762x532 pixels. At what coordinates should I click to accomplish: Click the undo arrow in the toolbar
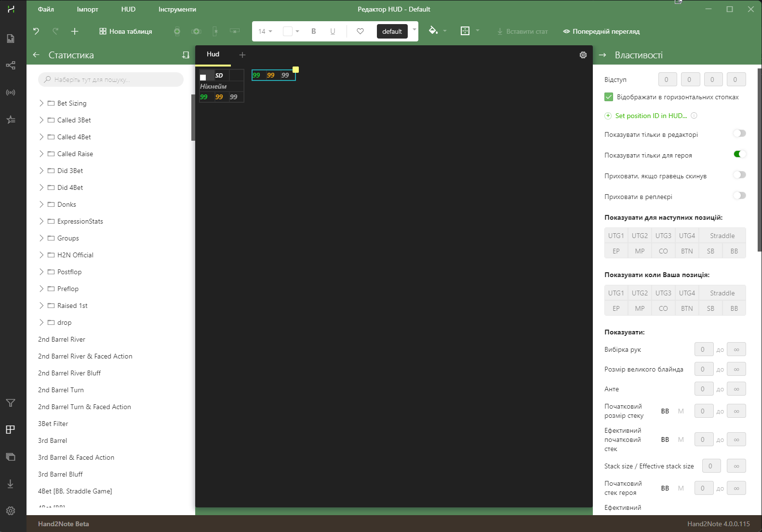[36, 31]
